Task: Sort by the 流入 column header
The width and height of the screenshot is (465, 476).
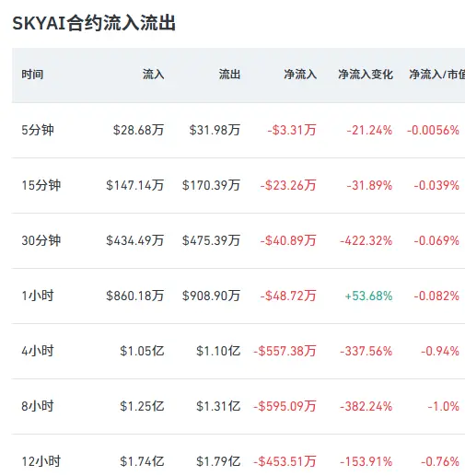Action: coord(153,75)
